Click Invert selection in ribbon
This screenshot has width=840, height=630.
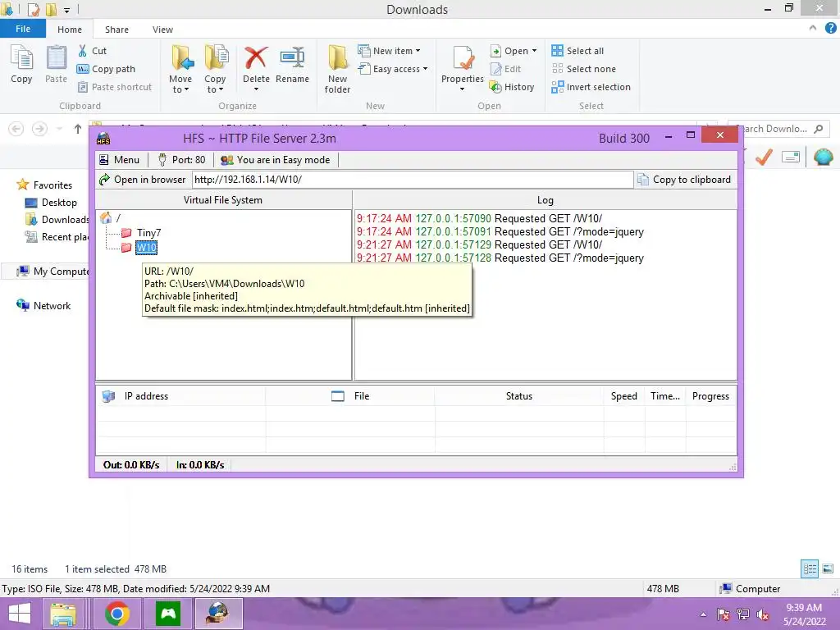591,87
